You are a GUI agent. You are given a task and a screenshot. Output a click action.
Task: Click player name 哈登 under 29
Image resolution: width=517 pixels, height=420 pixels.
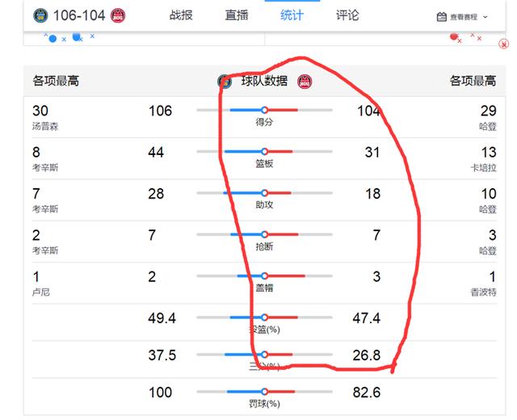(x=488, y=126)
